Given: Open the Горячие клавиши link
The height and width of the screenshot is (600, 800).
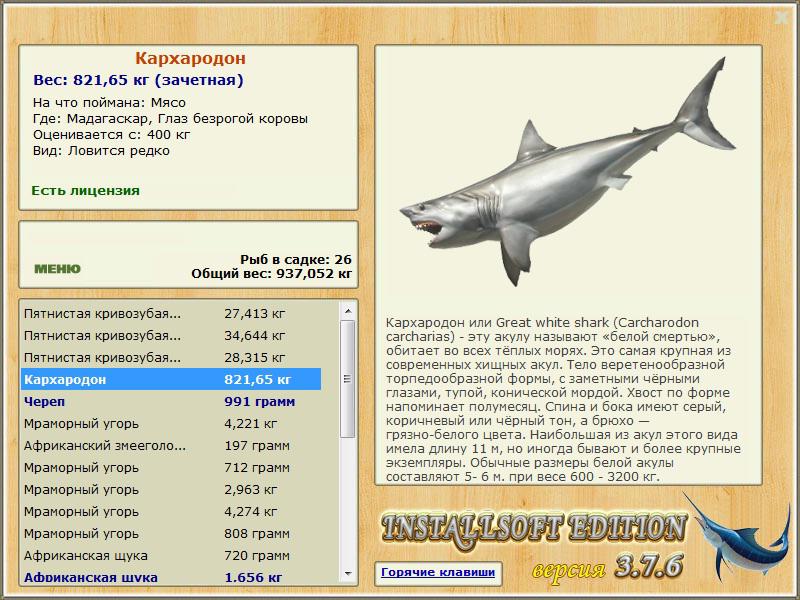Looking at the screenshot, I should click(438, 572).
